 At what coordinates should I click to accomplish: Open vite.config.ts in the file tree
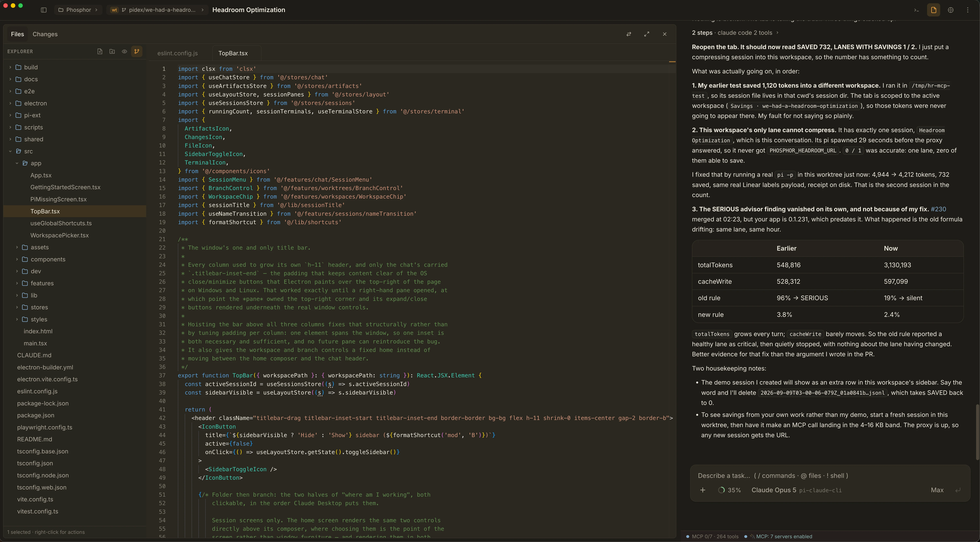click(x=74, y=499)
